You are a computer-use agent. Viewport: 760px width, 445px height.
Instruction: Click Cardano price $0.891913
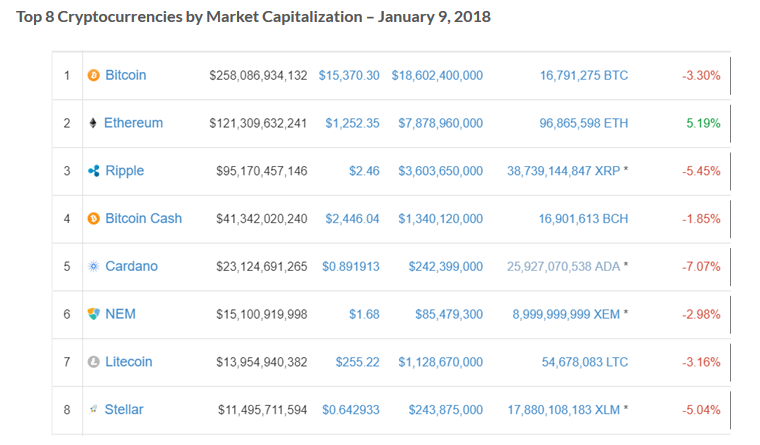coord(351,267)
